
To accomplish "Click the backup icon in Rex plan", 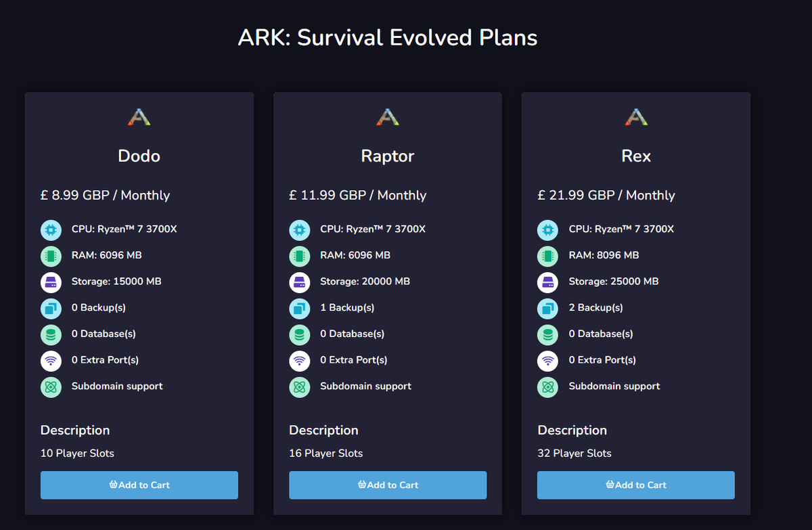I will (548, 308).
